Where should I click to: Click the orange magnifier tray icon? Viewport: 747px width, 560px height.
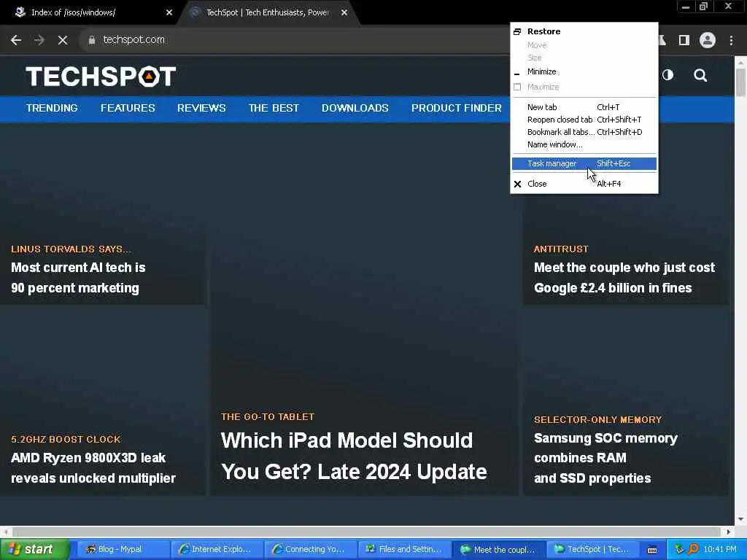(x=693, y=550)
